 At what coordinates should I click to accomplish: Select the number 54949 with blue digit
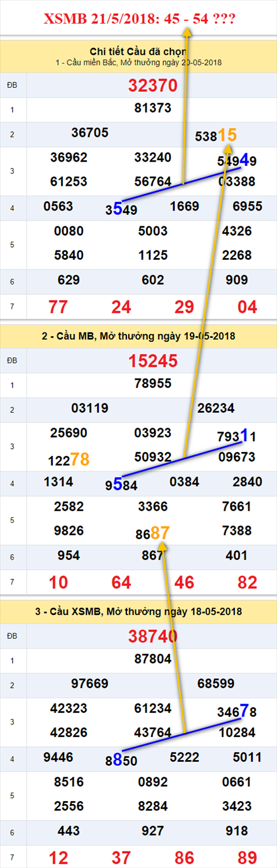237,160
